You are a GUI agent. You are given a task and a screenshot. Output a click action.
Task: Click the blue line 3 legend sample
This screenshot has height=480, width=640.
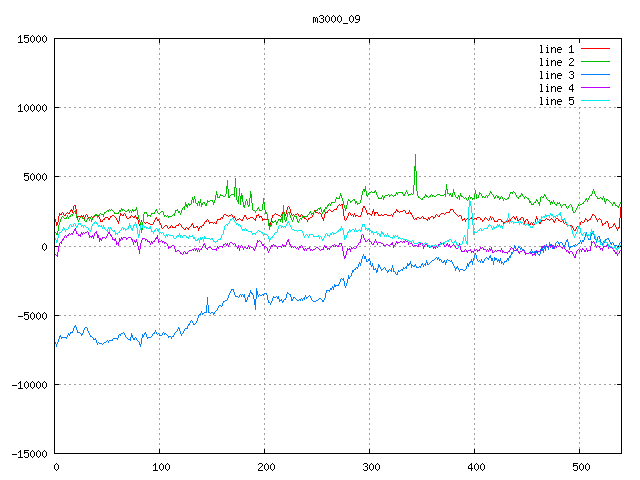pyautogui.click(x=595, y=75)
